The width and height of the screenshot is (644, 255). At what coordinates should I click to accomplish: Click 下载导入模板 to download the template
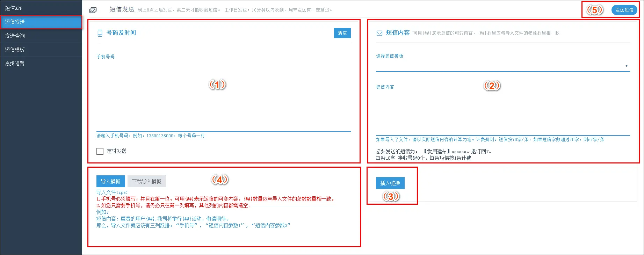click(146, 181)
